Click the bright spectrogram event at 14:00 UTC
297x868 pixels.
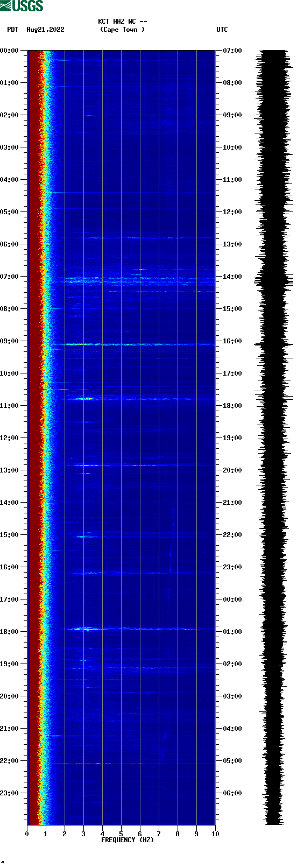pyautogui.click(x=139, y=280)
